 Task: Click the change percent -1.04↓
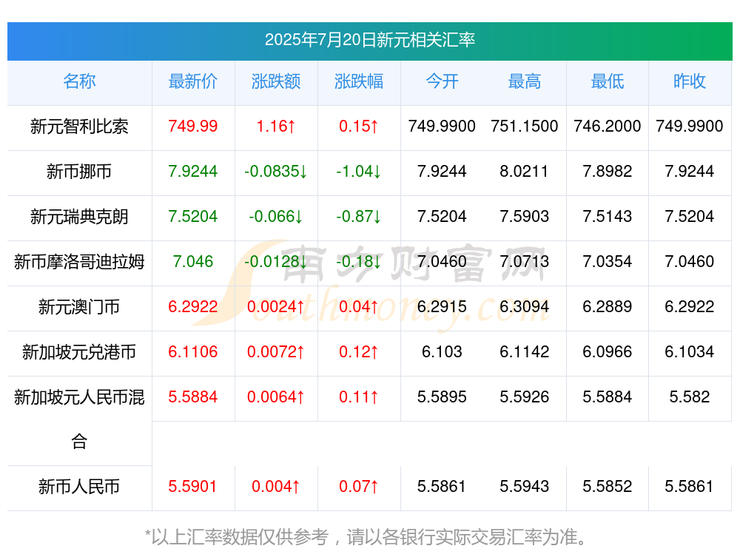point(359,172)
